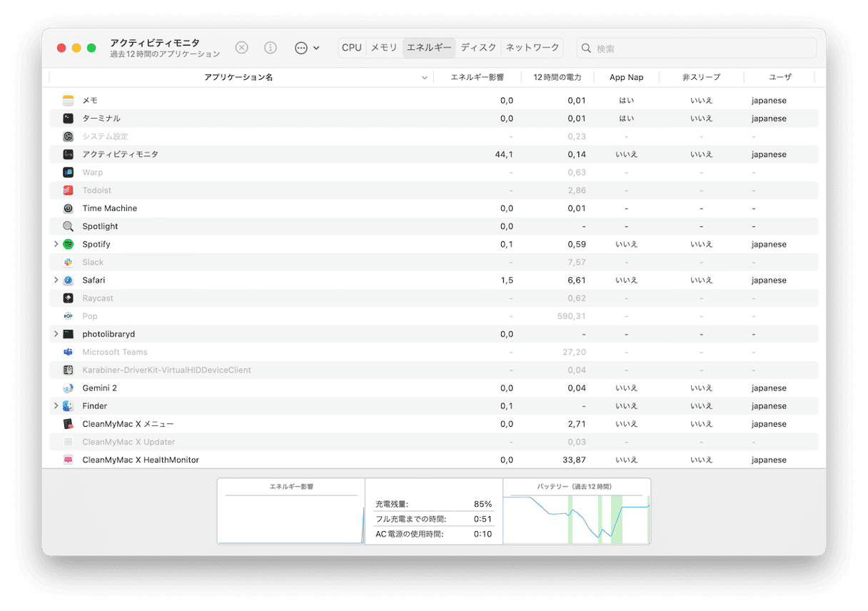Image resolution: width=868 pixels, height=611 pixels.
Task: Click the Spotify app icon
Action: [68, 244]
